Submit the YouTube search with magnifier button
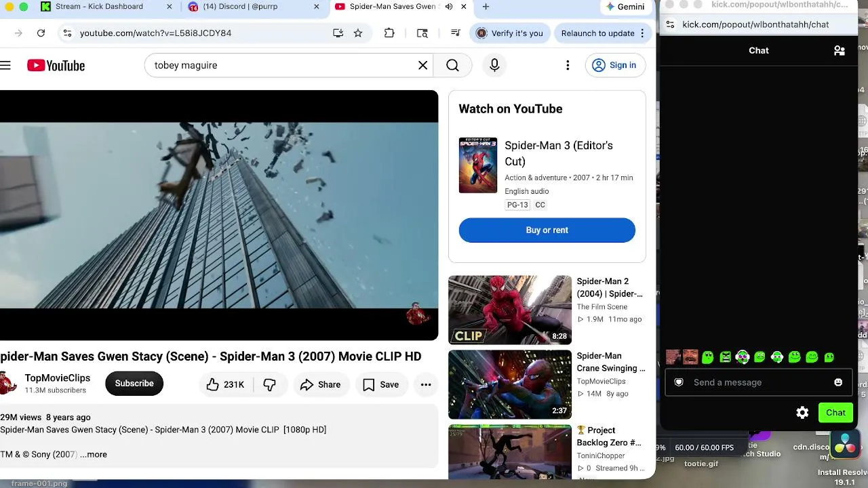The height and width of the screenshot is (488, 868). coord(452,65)
